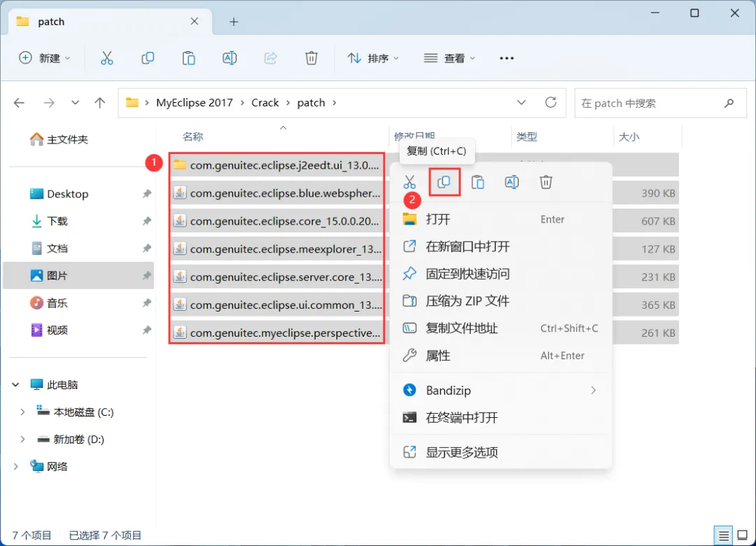Select file com.genuitec.myeclipse.perspective...

[276, 332]
